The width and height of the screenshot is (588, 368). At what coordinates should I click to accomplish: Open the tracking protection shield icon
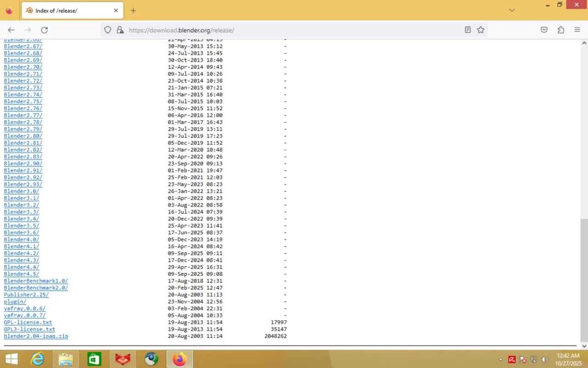[107, 30]
